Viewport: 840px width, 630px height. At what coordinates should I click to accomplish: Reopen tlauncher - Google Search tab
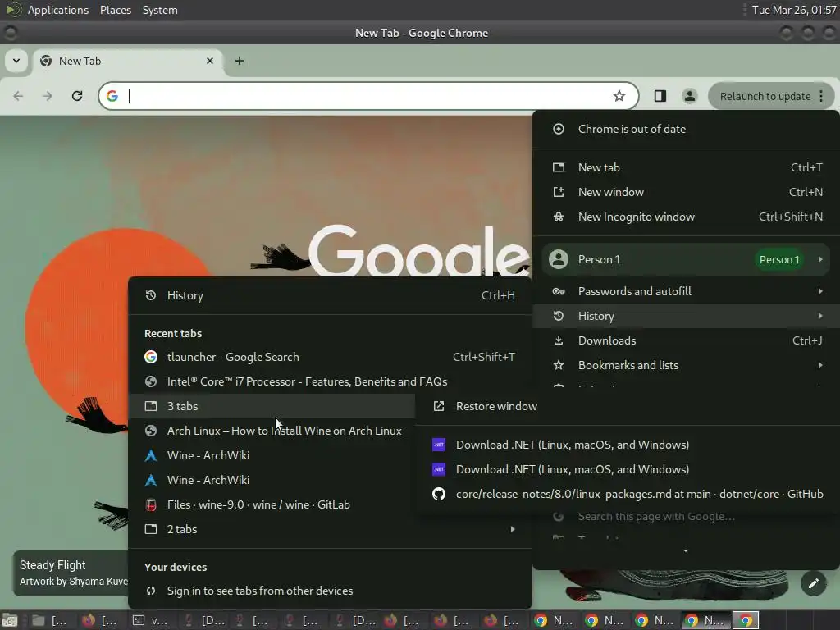click(x=330, y=357)
